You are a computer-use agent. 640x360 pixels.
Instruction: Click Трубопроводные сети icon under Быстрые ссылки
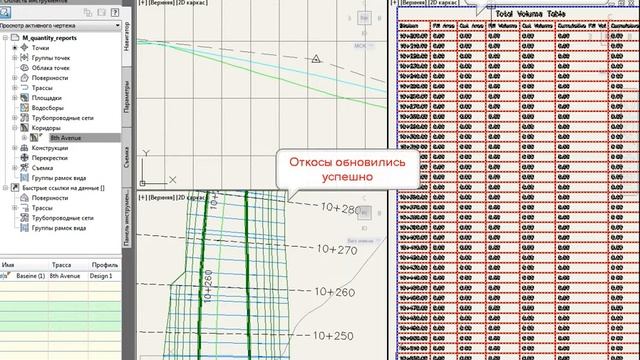24,218
